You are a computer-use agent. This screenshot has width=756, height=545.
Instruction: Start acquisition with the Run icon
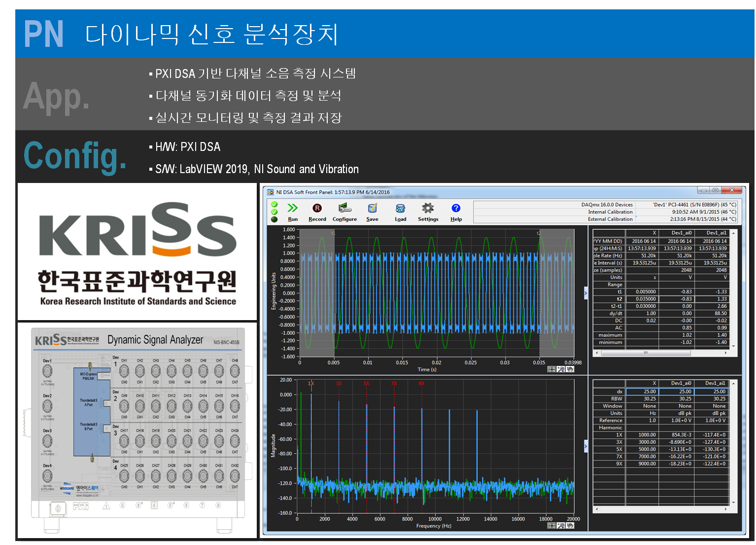[293, 209]
